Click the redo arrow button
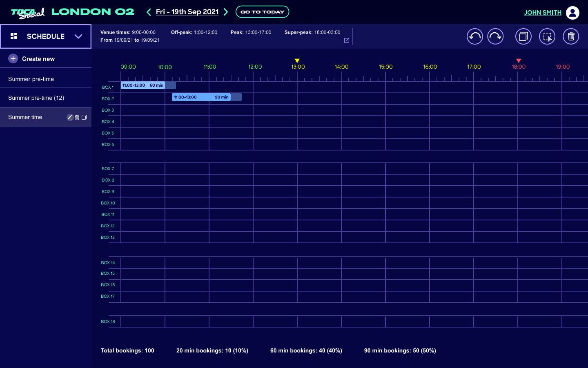Screen dimensions: 588x368 tap(495, 36)
